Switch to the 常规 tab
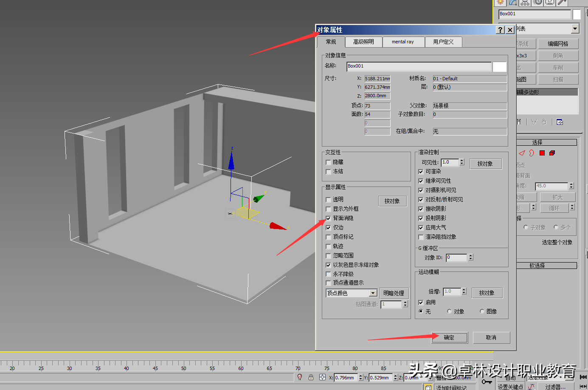This screenshot has width=588, height=390. (331, 42)
